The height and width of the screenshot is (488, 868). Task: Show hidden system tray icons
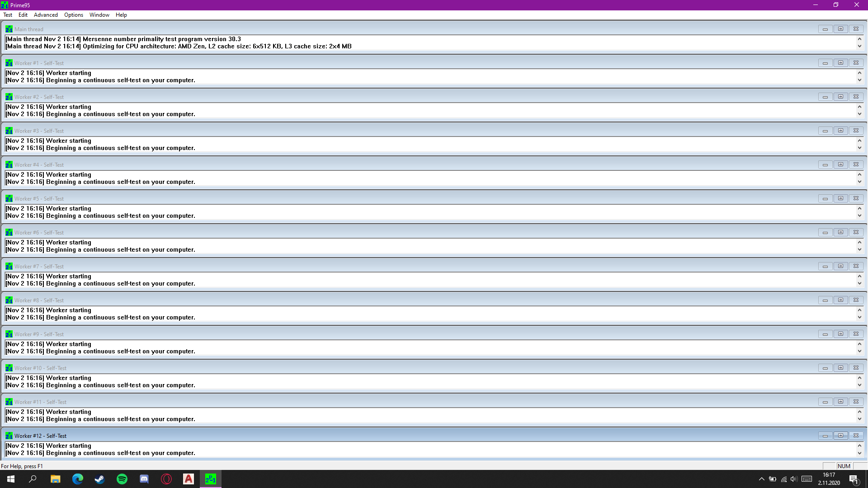point(761,479)
